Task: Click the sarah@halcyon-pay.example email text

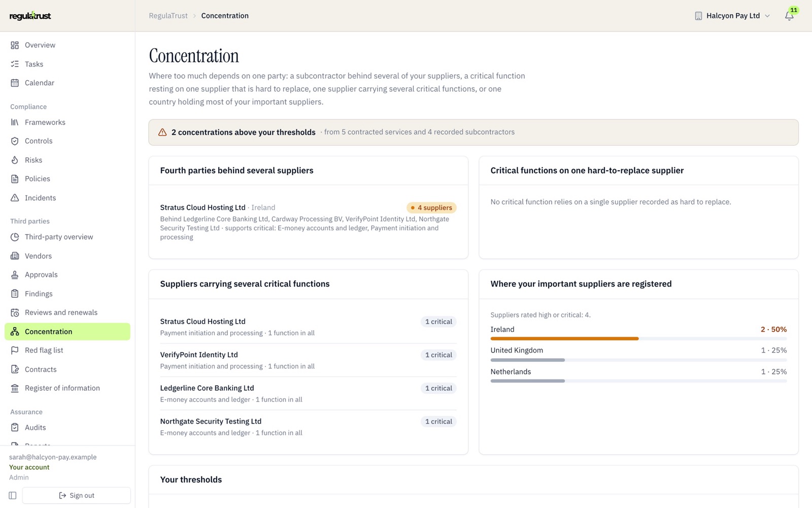Action: [x=53, y=457]
